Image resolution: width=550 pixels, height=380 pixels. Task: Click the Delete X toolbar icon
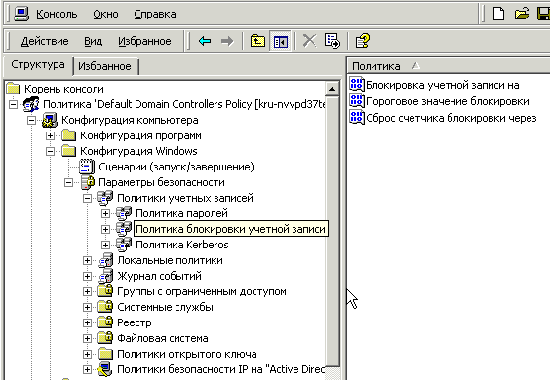(309, 41)
